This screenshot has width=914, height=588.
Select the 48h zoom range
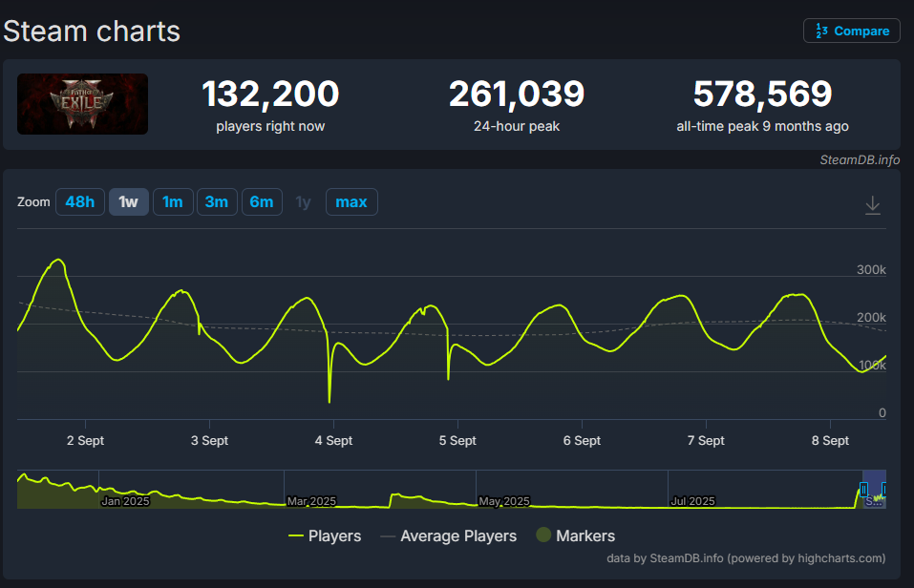80,201
